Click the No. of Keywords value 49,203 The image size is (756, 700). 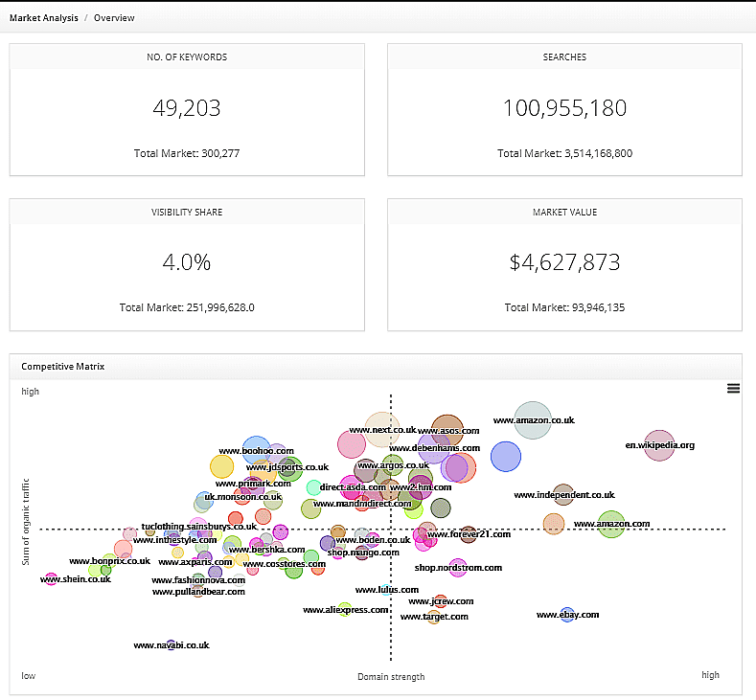[187, 108]
